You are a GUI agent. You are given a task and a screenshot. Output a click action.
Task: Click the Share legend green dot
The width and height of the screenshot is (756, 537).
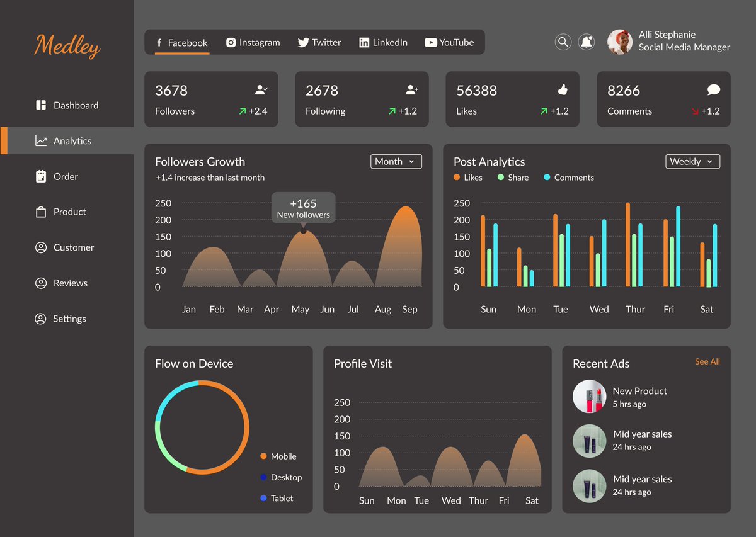click(x=501, y=178)
